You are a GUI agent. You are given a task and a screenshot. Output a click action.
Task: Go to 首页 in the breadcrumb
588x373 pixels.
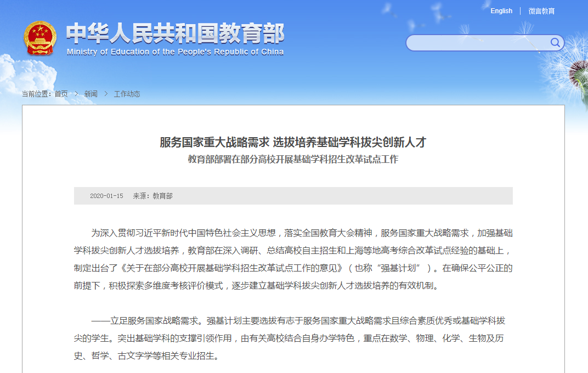61,94
